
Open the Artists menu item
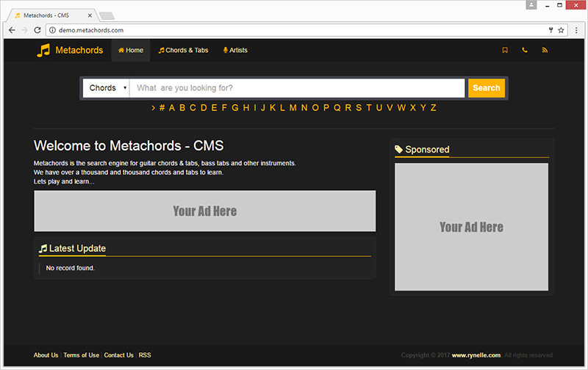coord(235,50)
